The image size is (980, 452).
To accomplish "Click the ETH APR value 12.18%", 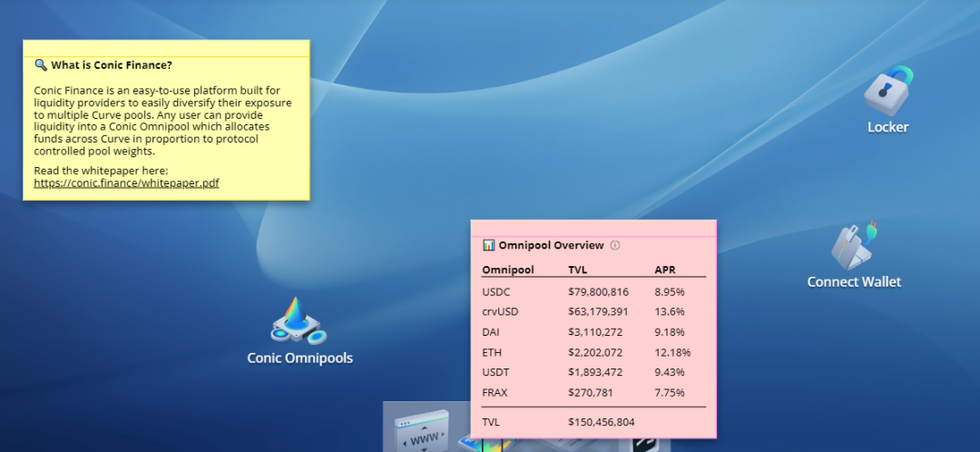I will point(672,352).
